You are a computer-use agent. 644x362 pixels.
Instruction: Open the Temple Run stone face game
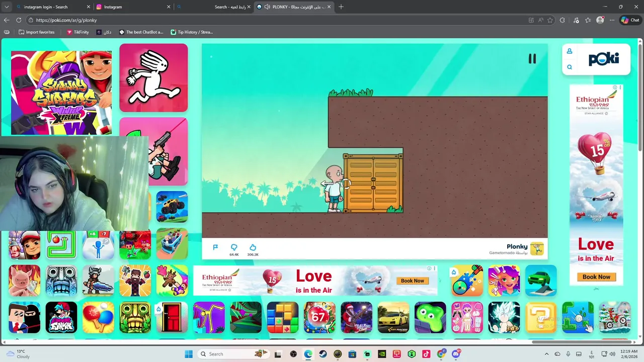[61, 281]
